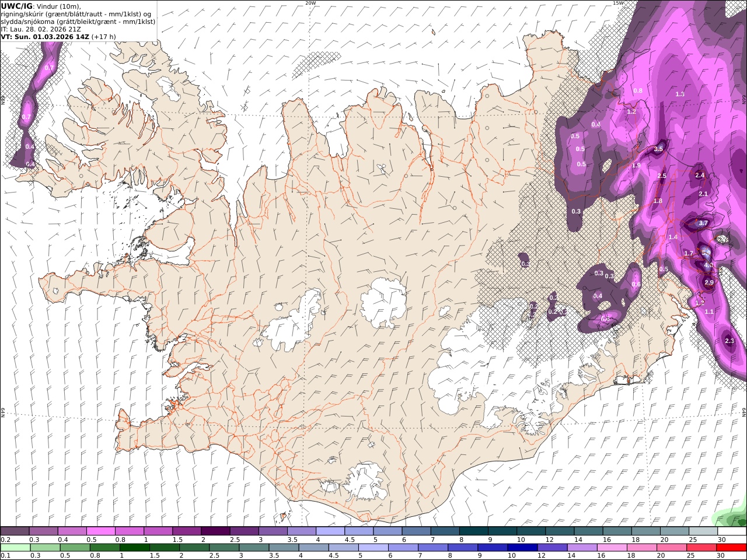Click the 1.3 precipitation value on the map

point(680,94)
